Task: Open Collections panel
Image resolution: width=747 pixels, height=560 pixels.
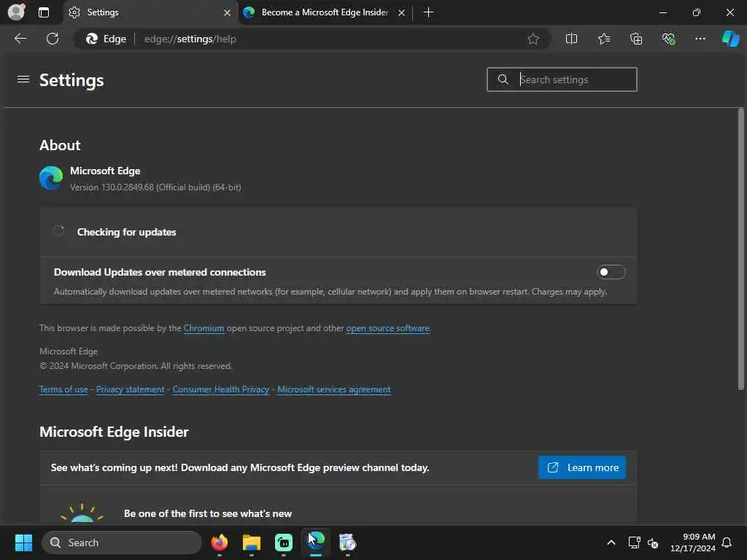Action: click(x=636, y=39)
